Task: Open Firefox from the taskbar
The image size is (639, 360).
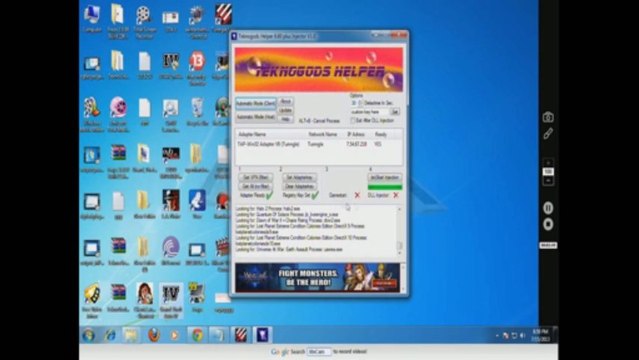Action: pos(154,335)
